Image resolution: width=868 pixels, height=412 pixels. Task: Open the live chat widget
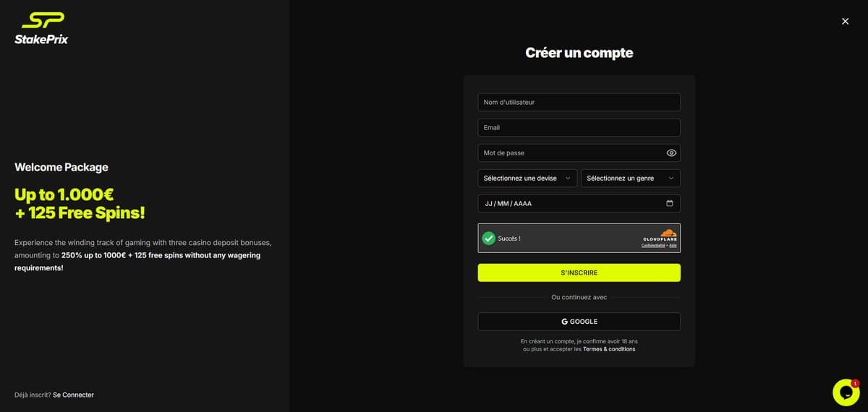click(846, 392)
